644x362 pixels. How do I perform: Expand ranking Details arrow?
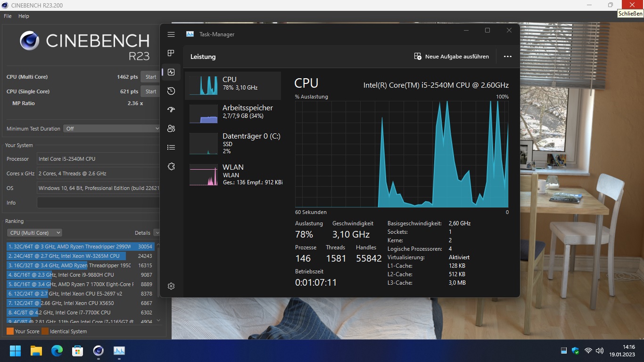[157, 233]
